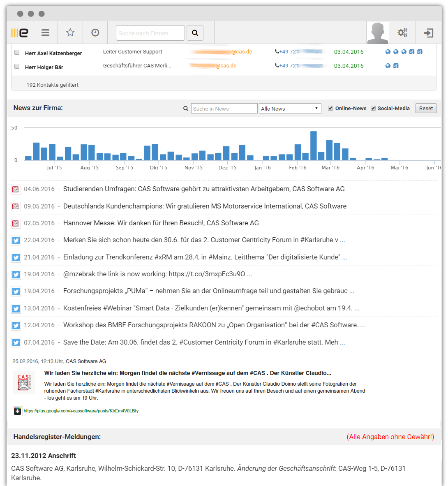Open the Alle News dropdown
This screenshot has width=448, height=486.
click(x=290, y=109)
